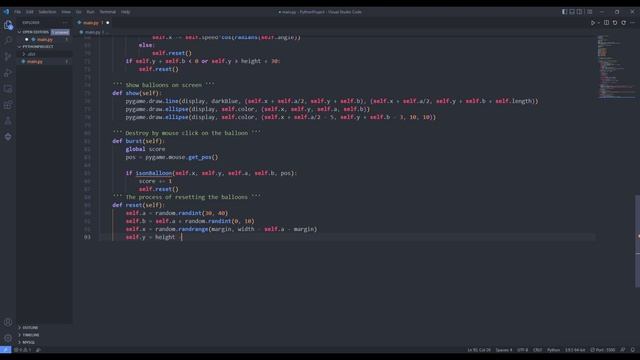Open the Selection menu
Screen dimensions: 640x360
click(x=47, y=12)
